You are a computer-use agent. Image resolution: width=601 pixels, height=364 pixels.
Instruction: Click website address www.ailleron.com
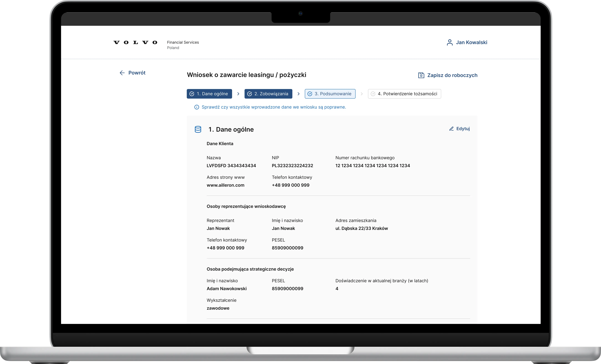tap(226, 185)
